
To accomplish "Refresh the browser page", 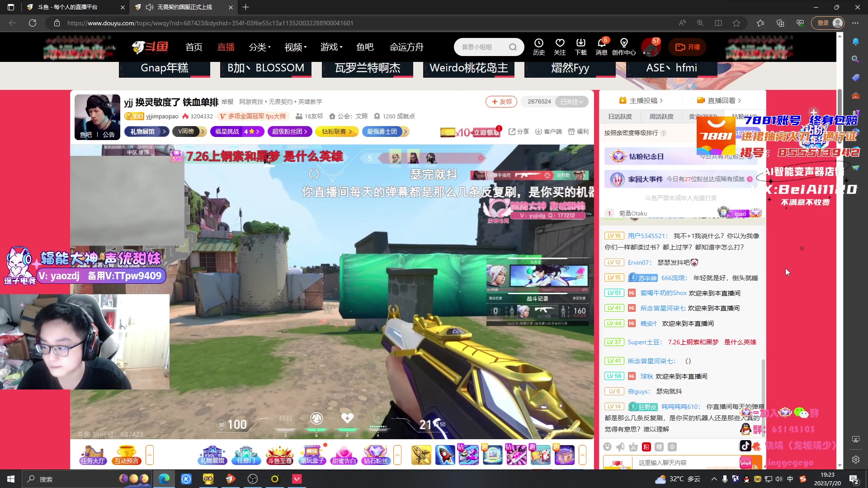I will point(33,23).
